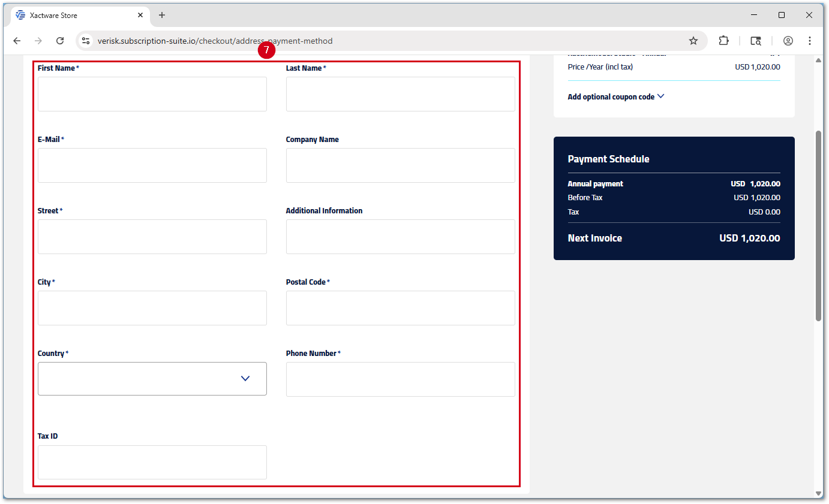Reload the page with refresh icon
Image resolution: width=829 pixels, height=504 pixels.
pyautogui.click(x=60, y=41)
